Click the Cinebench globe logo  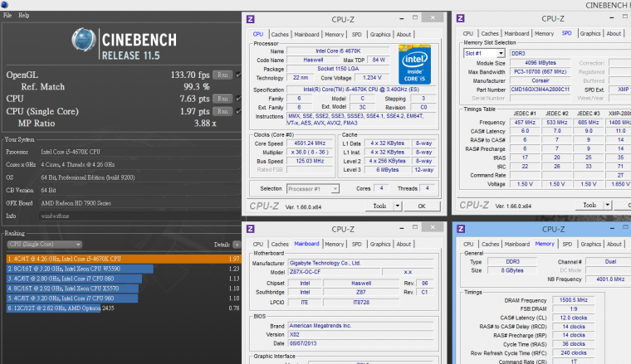coord(84,40)
